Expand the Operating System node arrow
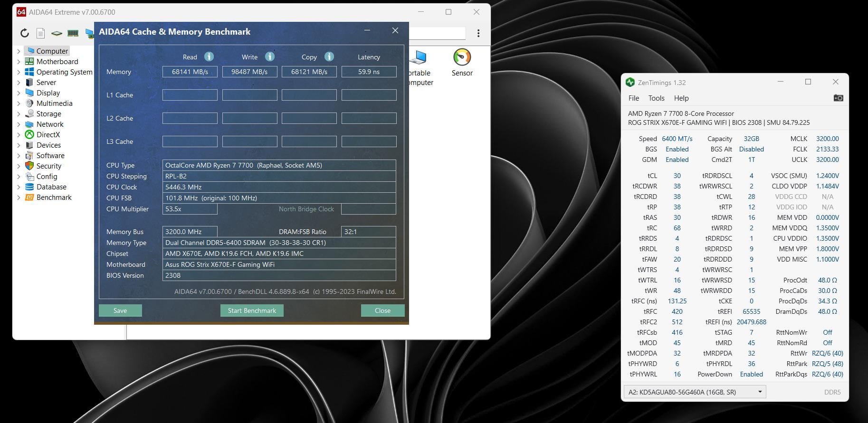This screenshot has width=868, height=423. coord(19,72)
